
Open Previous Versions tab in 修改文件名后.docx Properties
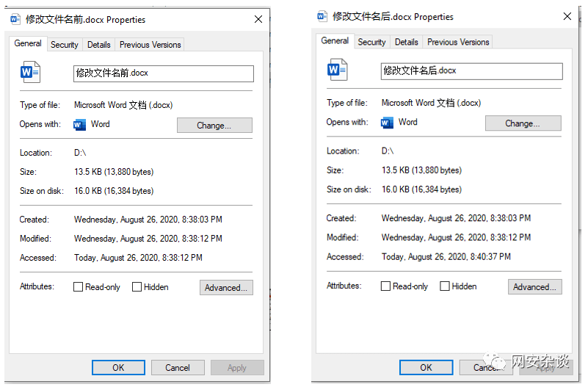[458, 42]
